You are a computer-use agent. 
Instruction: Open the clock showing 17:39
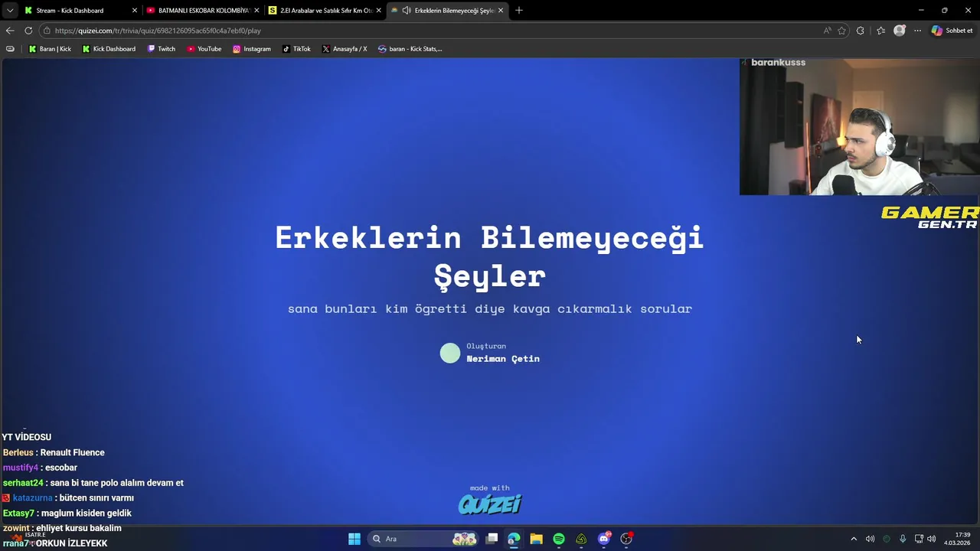pyautogui.click(x=957, y=539)
